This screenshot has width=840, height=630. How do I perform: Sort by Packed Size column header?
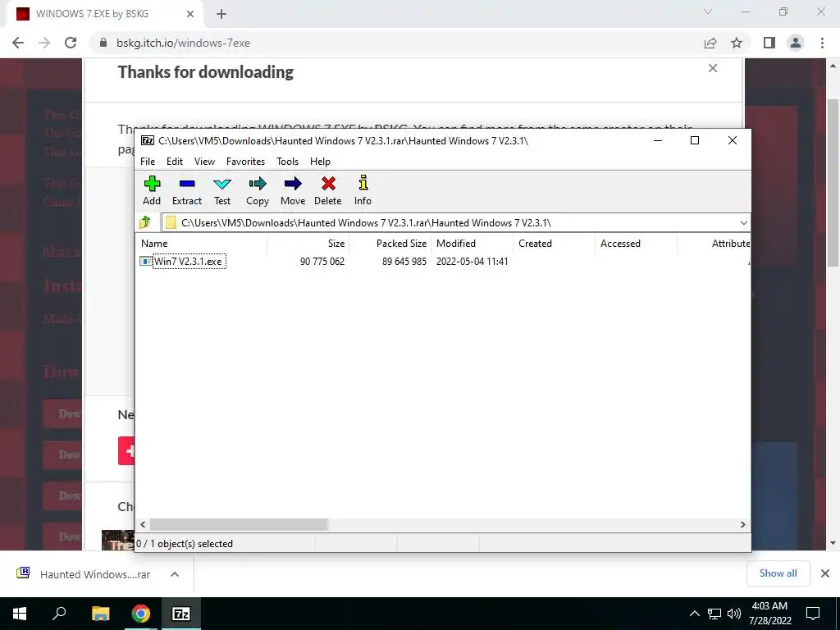[390, 243]
